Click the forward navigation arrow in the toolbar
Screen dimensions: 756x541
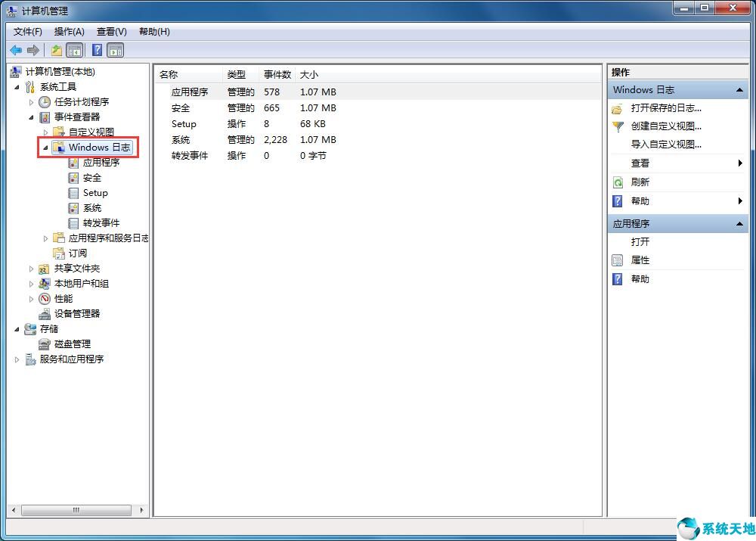pos(33,50)
